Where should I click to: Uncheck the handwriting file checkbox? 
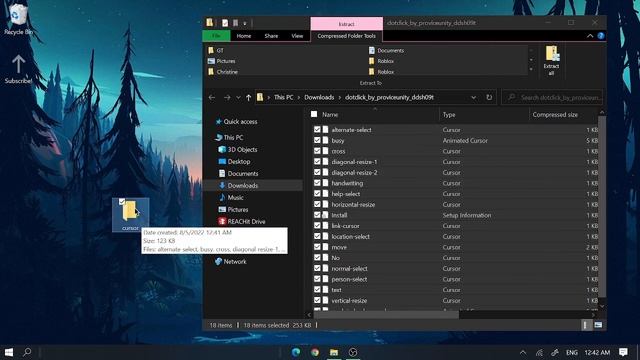tap(317, 183)
